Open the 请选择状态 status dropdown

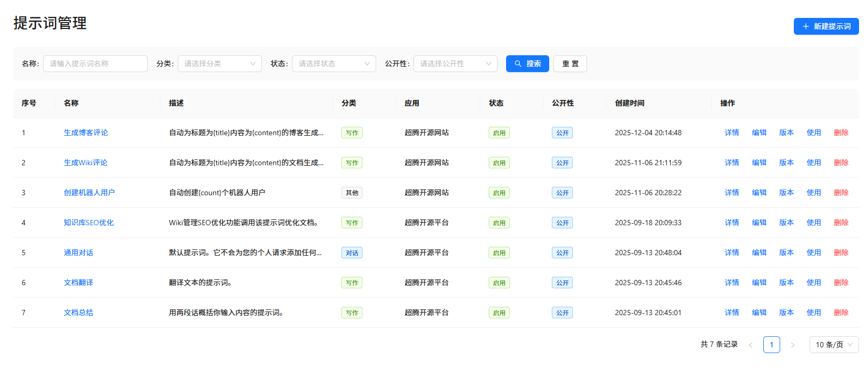tap(334, 64)
